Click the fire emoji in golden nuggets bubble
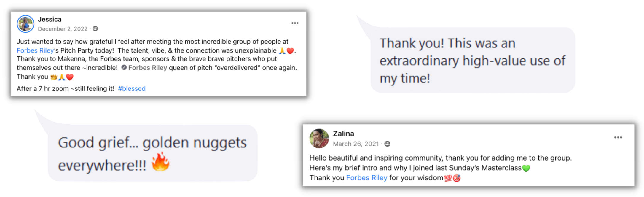Viewport: 644px width, 197px height. 160,162
